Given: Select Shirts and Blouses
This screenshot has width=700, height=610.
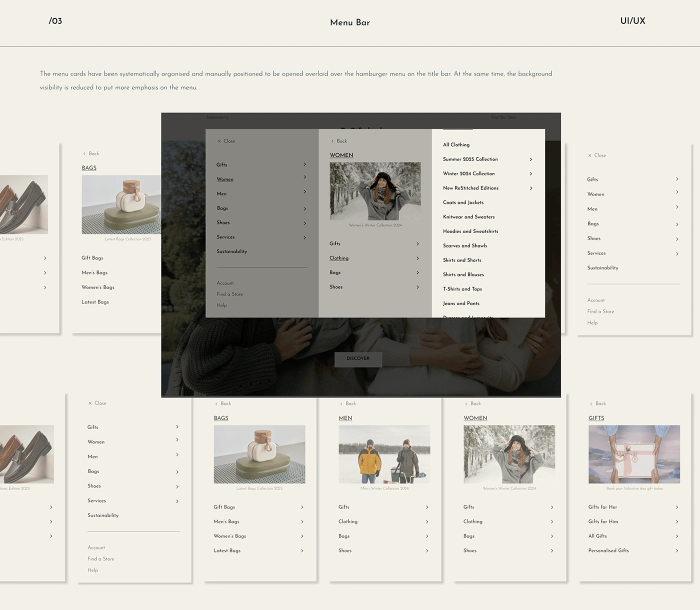Looking at the screenshot, I should click(463, 274).
